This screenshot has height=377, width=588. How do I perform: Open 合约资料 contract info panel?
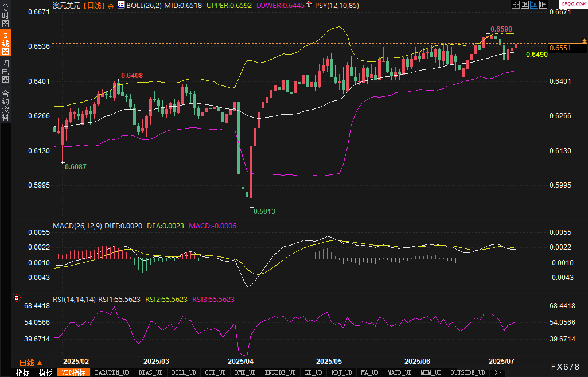point(5,105)
